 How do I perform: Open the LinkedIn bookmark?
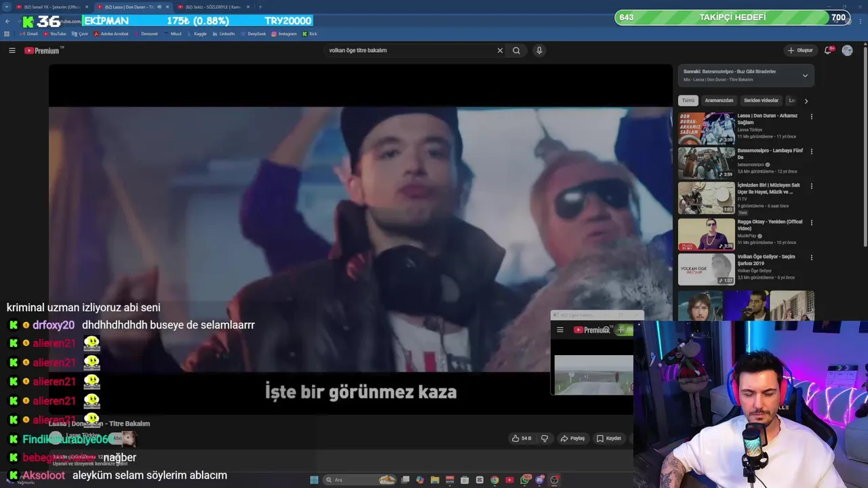point(224,33)
